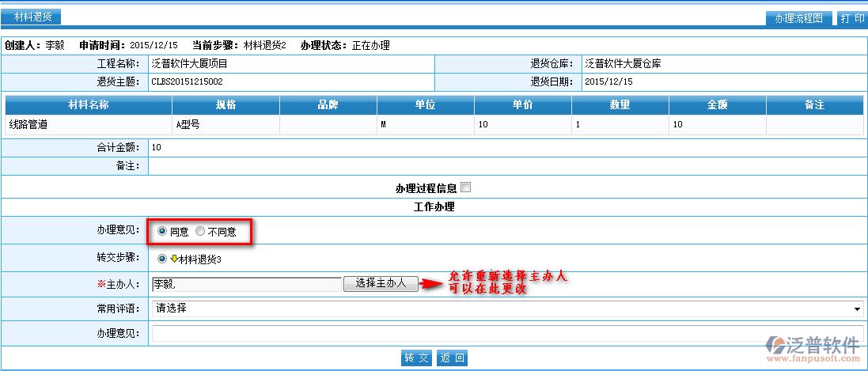Click the 打印 print button
The width and height of the screenshot is (868, 371).
[851, 18]
